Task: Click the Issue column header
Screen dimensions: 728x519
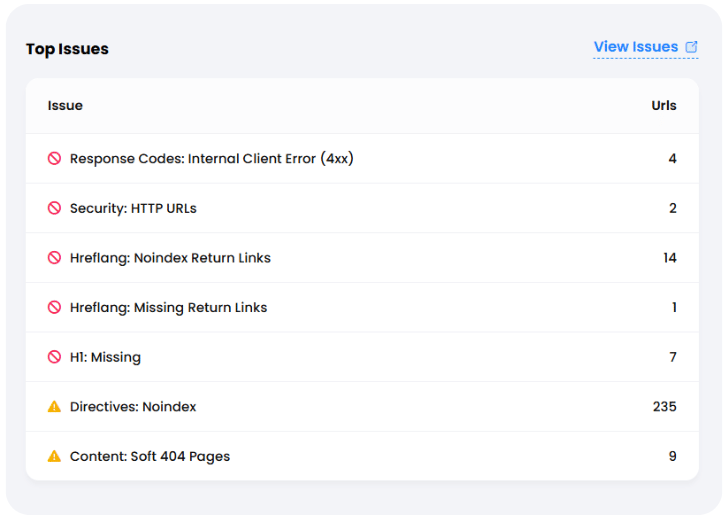Action: point(65,106)
